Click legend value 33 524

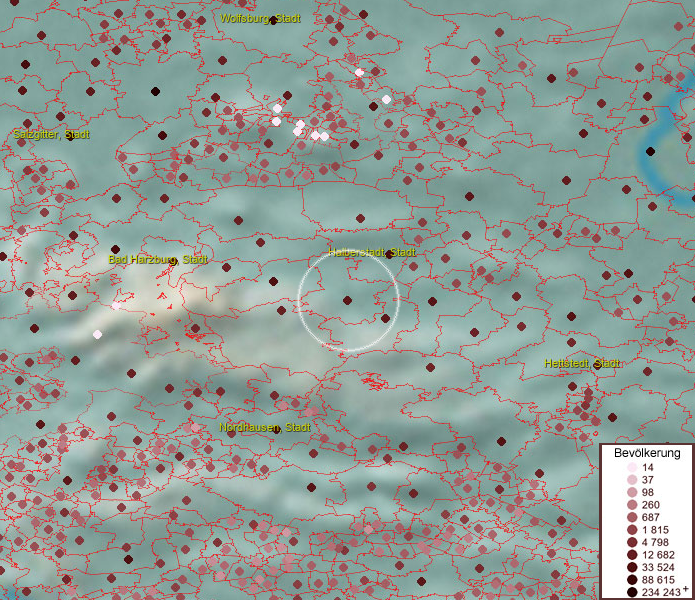tap(658, 567)
